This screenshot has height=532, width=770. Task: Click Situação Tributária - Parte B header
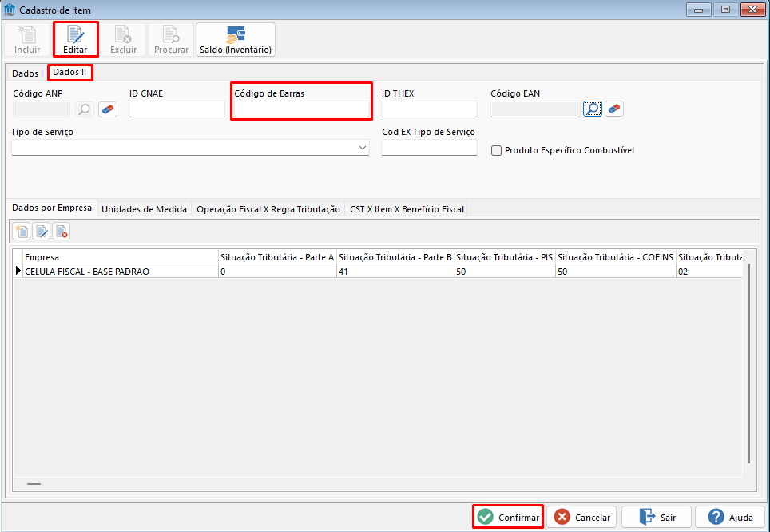click(x=395, y=257)
